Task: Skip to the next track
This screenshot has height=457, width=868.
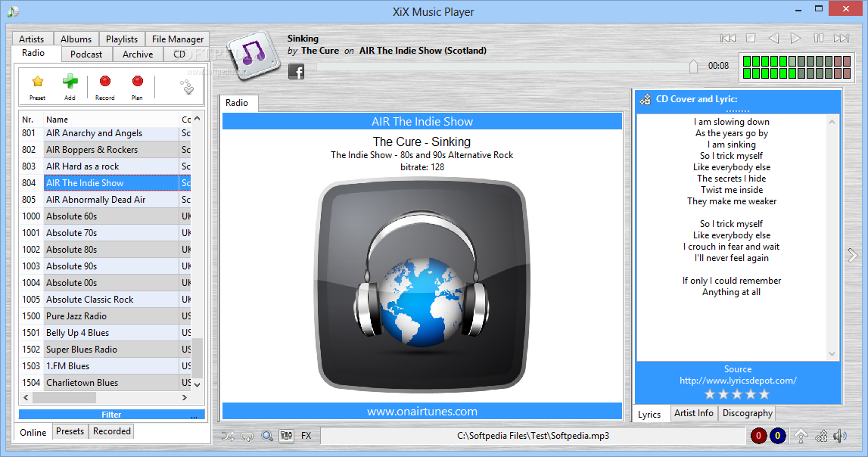Action: (842, 38)
